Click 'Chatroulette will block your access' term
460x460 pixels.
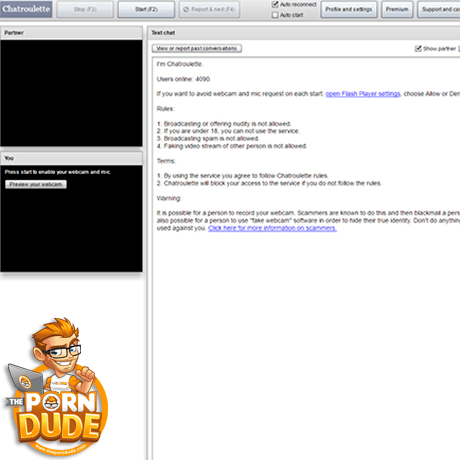(269, 183)
